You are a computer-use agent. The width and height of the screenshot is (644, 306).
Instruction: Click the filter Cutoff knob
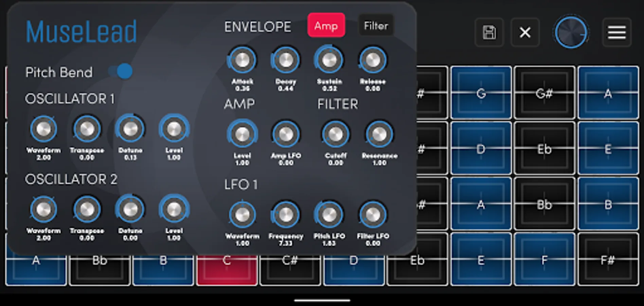click(x=336, y=134)
